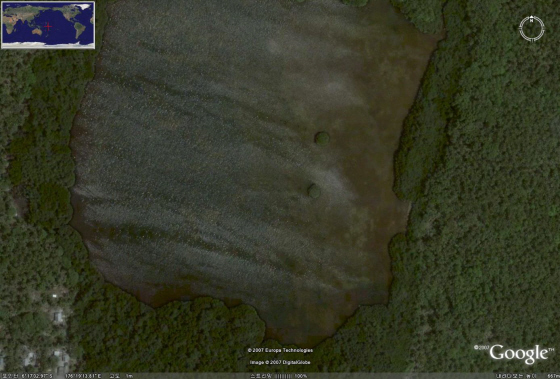
Task: Click the compass ring navigation control
Action: point(532,29)
